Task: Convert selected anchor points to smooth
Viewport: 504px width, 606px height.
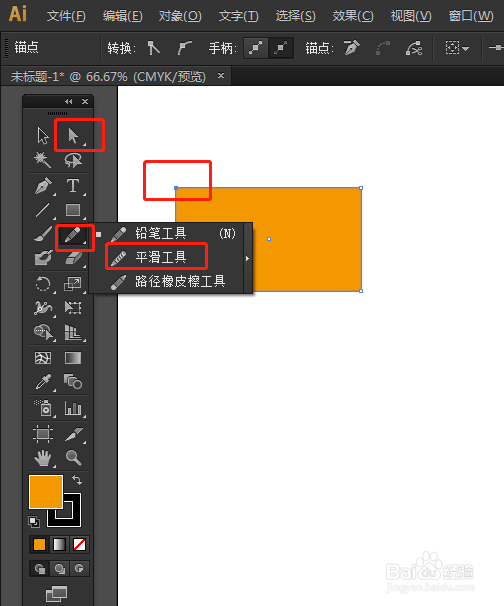Action: [x=184, y=48]
